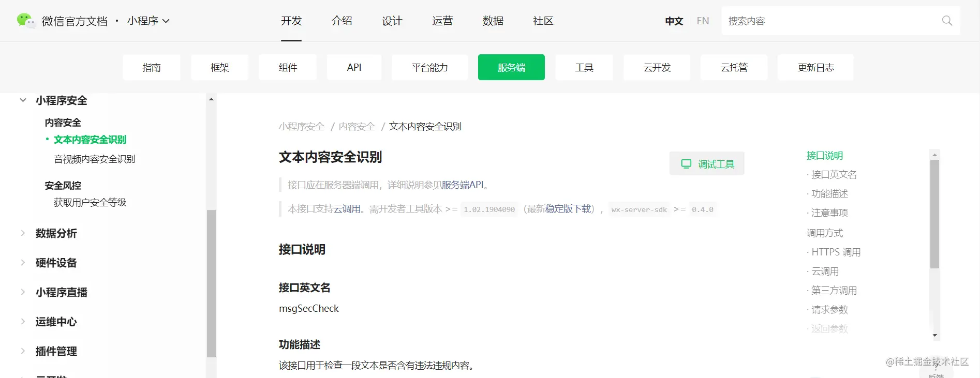Open the 框架 sub-navigation tab
Viewport: 980px width, 378px height.
[x=219, y=67]
